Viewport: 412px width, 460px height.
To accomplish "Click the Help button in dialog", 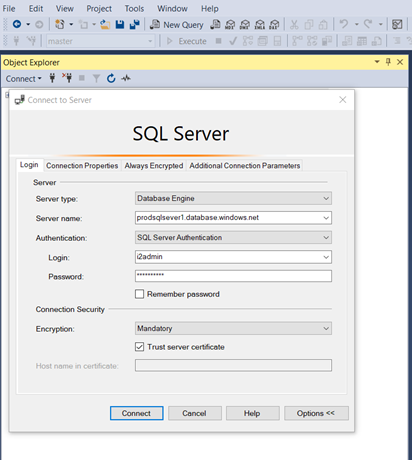I will (252, 413).
